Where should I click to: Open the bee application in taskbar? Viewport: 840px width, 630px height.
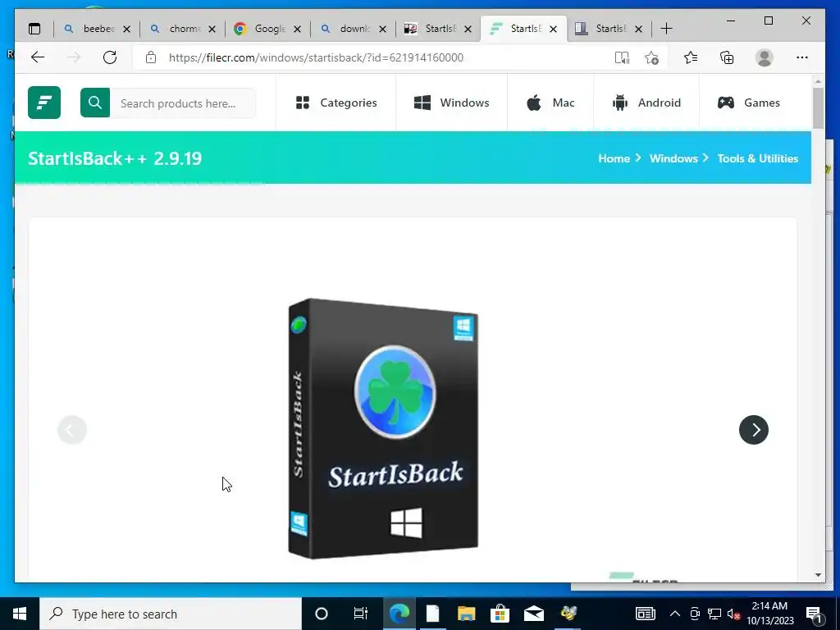(568, 614)
